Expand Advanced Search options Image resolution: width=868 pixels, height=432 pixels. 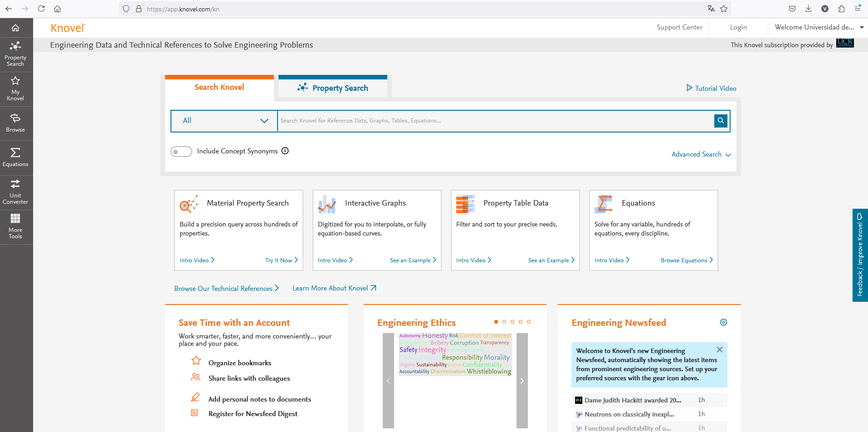[701, 154]
